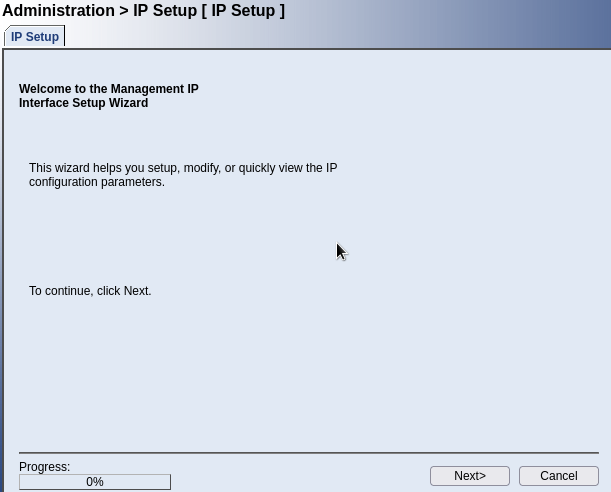Cancel the IP setup wizard
The image size is (611, 492).
tap(558, 476)
